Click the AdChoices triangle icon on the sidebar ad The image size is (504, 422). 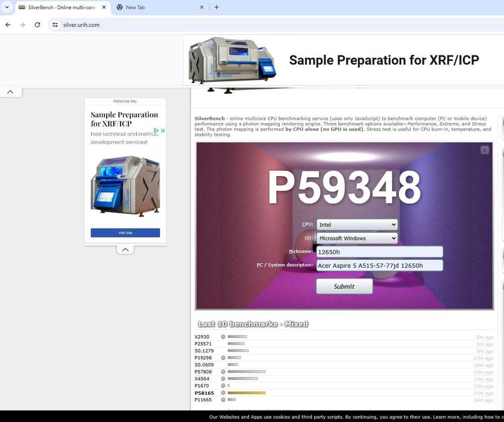coord(156,130)
